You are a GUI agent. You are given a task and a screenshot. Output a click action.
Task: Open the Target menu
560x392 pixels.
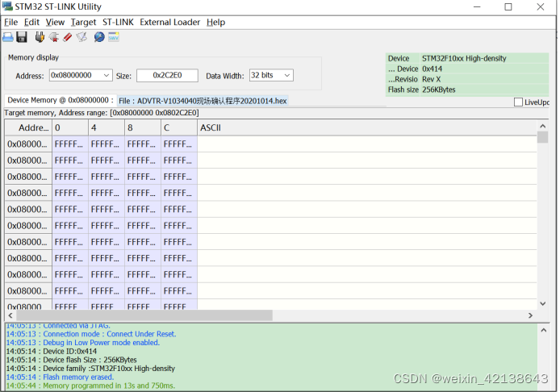click(x=83, y=22)
